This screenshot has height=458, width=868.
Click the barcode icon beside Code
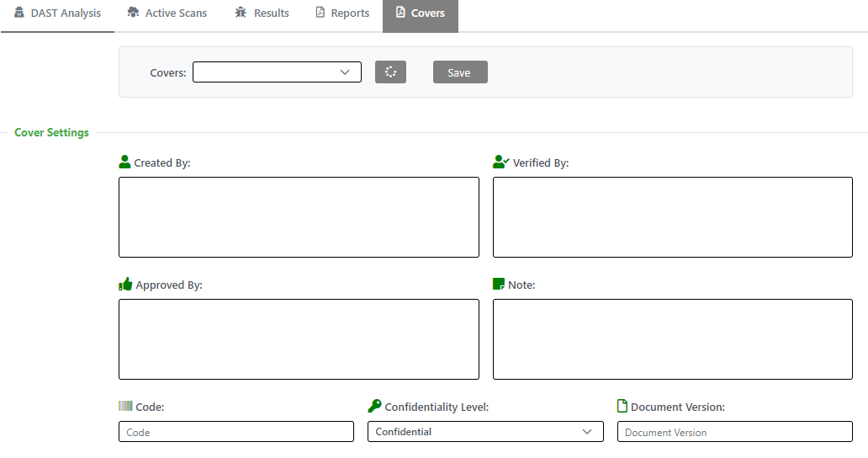(125, 406)
